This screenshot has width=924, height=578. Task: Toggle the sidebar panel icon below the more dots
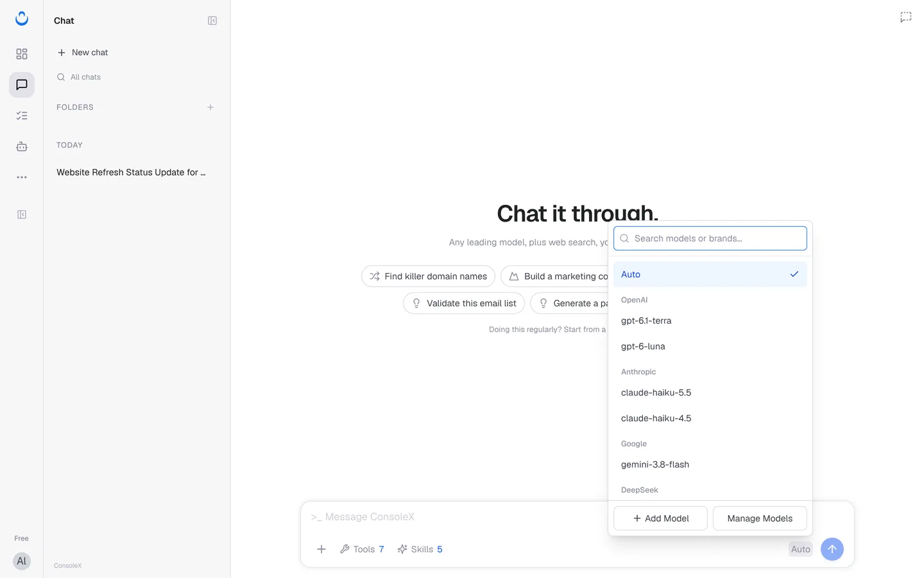click(x=22, y=215)
